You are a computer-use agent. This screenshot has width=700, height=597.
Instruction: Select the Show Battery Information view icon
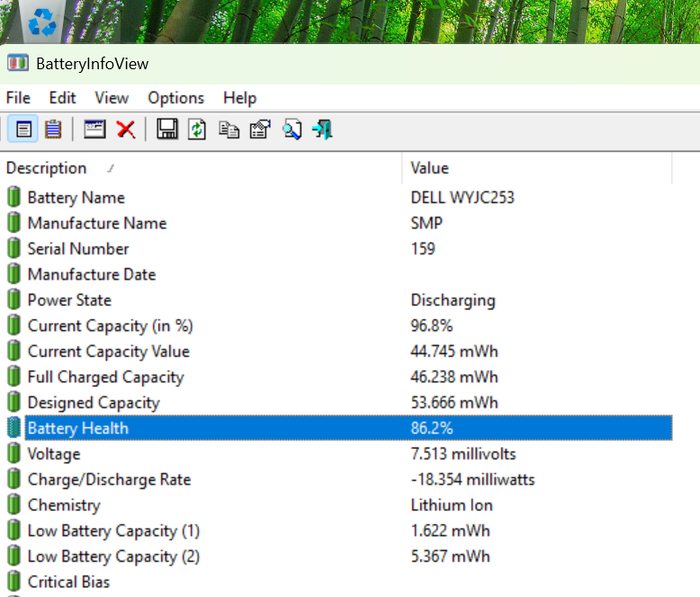(23, 129)
